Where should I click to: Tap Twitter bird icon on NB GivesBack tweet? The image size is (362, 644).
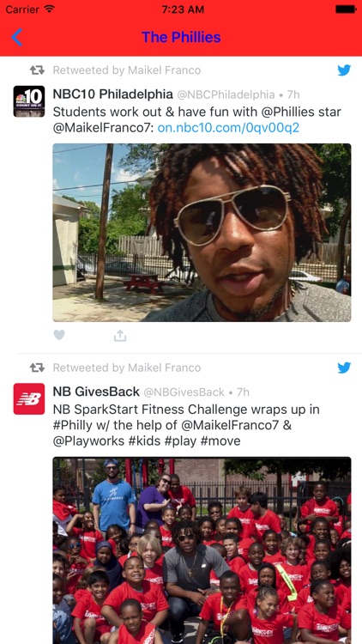point(344,368)
